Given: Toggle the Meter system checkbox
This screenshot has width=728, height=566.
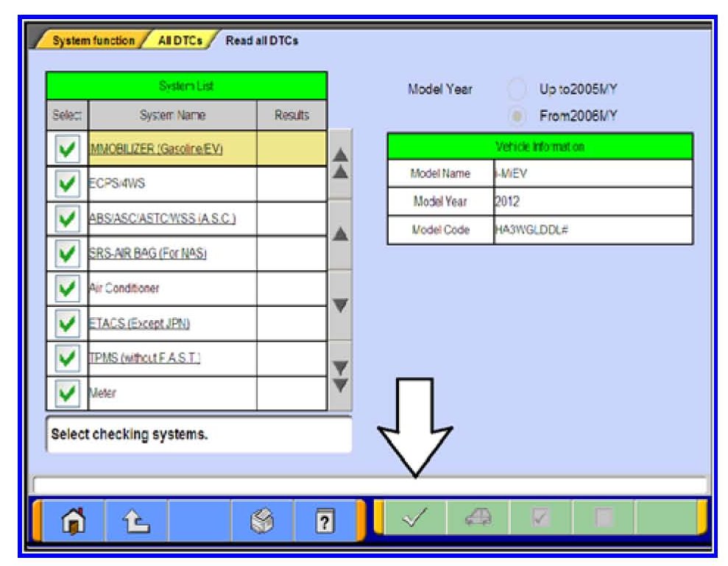Looking at the screenshot, I should pos(68,394).
